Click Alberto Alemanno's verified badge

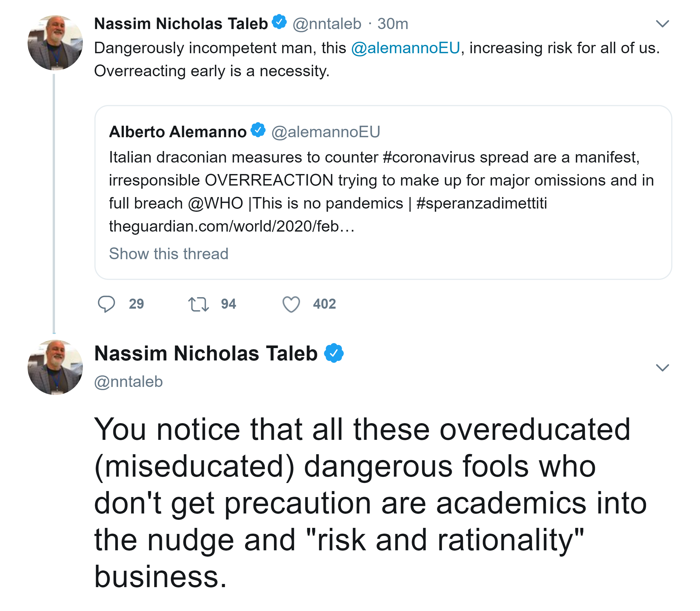coord(258,130)
